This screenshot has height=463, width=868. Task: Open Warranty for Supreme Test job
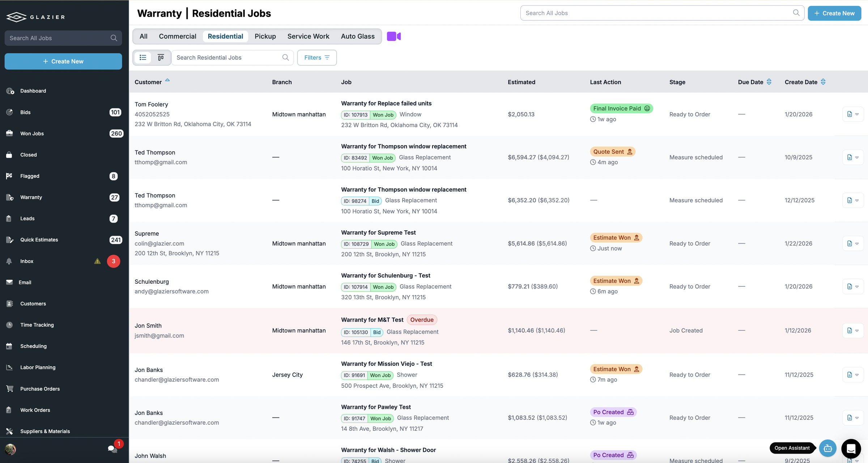(378, 233)
